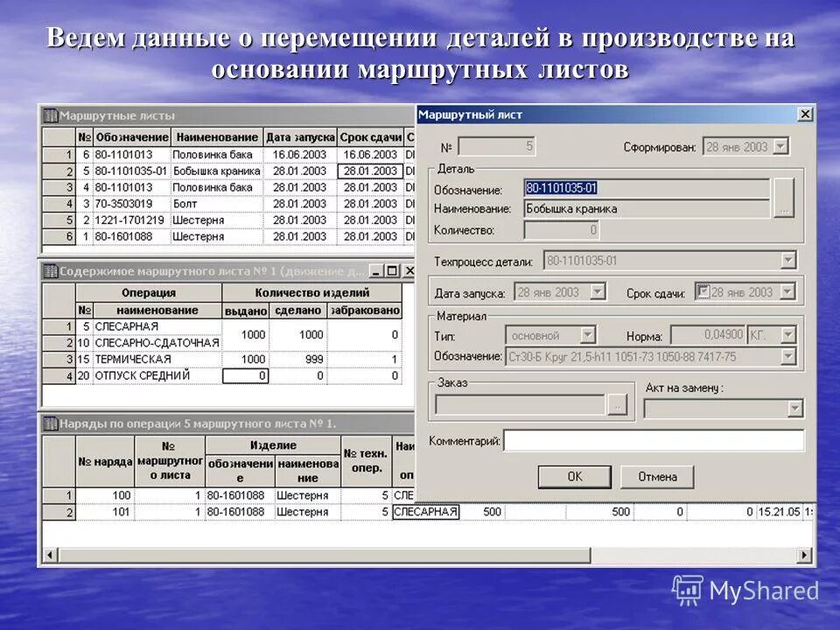Open the Сформирован date dropdown
This screenshot has width=840, height=630.
coord(779,147)
